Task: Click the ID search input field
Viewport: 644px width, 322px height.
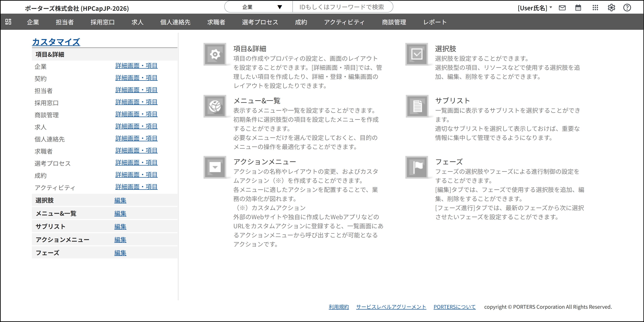Action: (x=343, y=7)
